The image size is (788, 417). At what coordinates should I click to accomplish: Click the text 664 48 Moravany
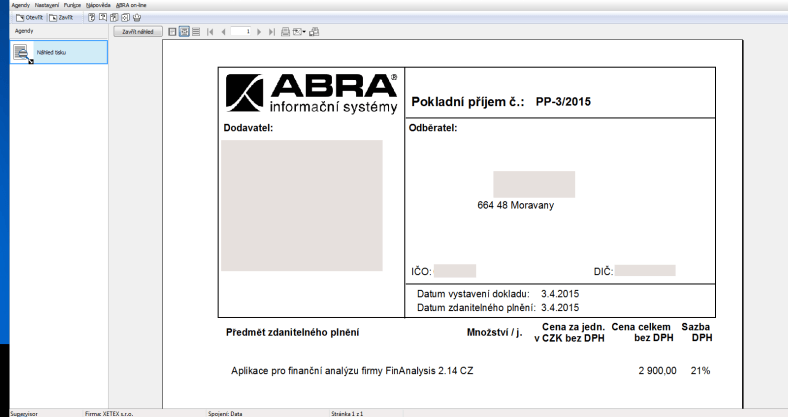pyautogui.click(x=516, y=205)
